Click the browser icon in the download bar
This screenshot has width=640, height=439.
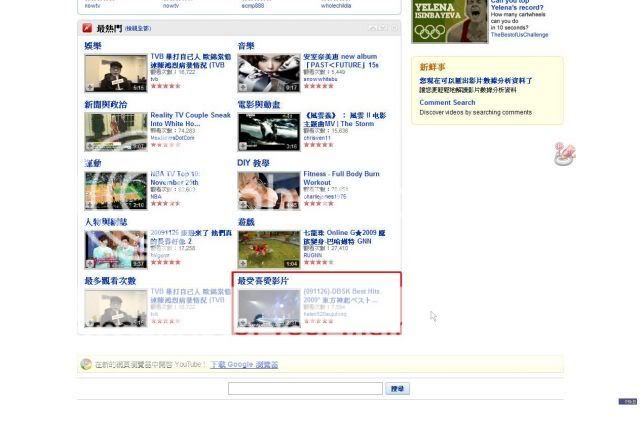87,365
